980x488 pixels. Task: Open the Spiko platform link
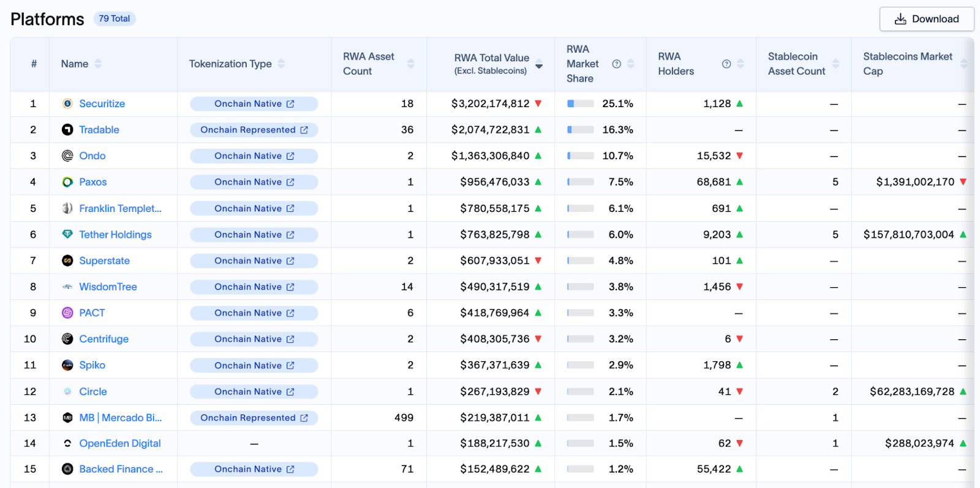coord(92,365)
